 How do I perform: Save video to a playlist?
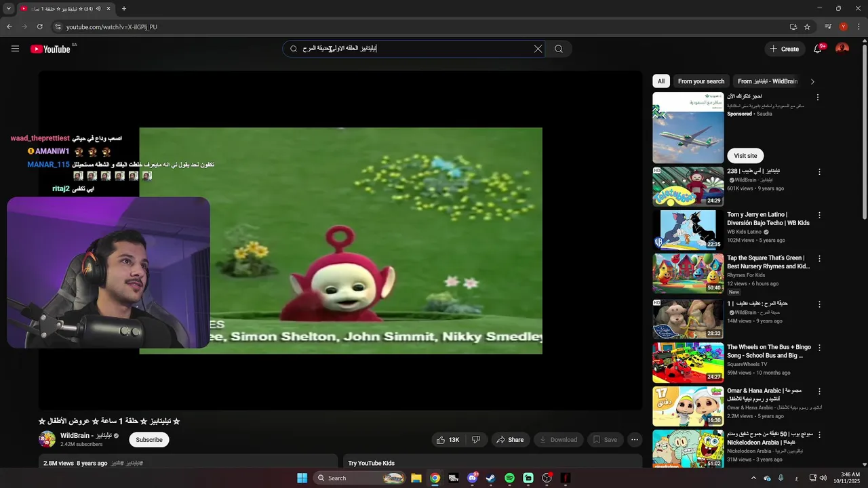605,440
